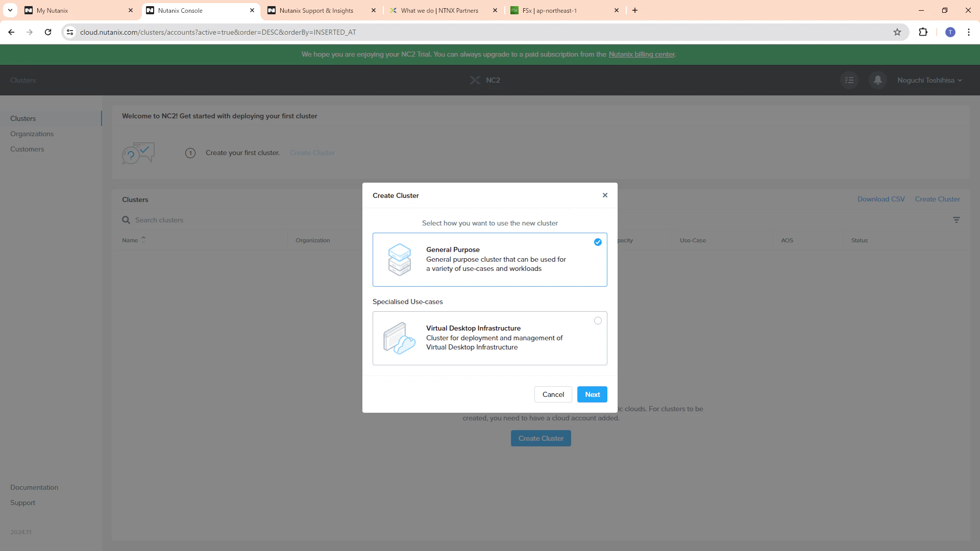
Task: Open the tab search dropdown arrow
Action: 10,10
